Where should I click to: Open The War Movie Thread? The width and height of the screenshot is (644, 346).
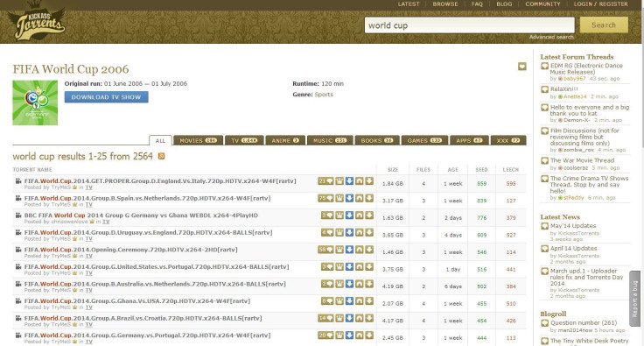coord(582,160)
